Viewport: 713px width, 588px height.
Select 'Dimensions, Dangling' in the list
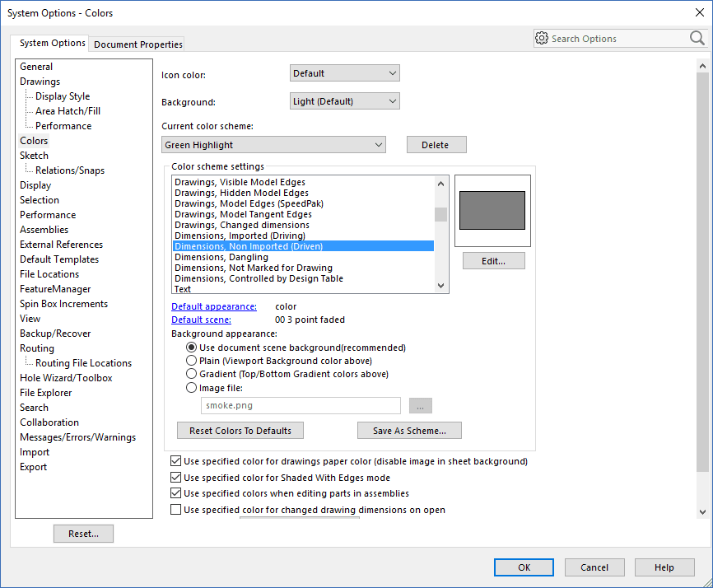tap(303, 257)
